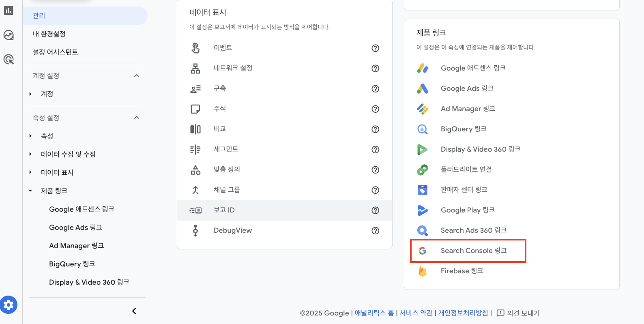
Task: Click the network settings icon
Action: pyautogui.click(x=195, y=68)
